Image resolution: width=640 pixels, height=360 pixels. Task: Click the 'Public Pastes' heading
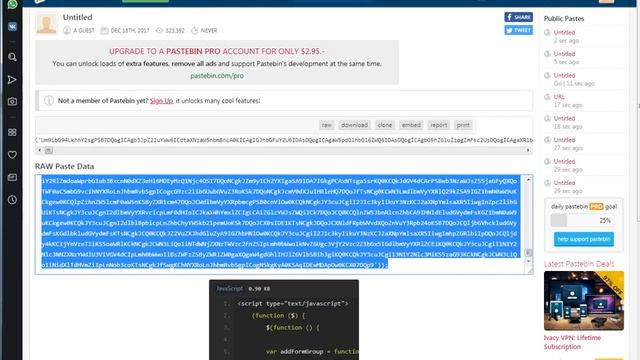point(564,19)
